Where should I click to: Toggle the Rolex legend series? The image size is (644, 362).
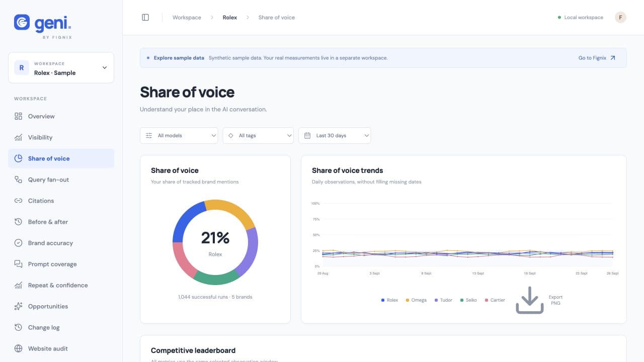point(389,300)
